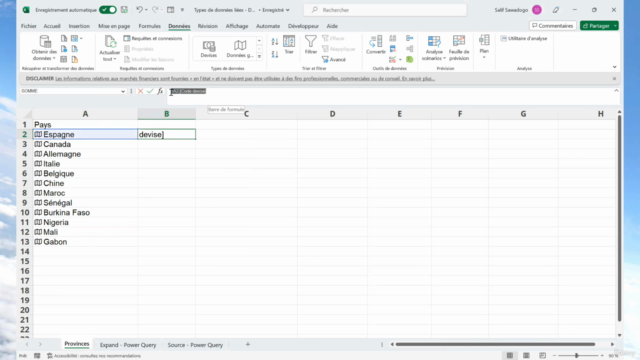
Task: Launch Utilitaire d'analyse
Action: pos(524,38)
